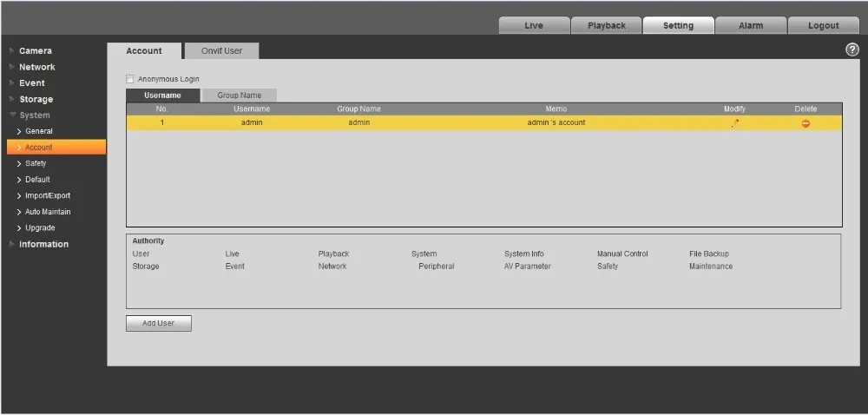This screenshot has height=415, width=868.
Task: Click the 'User' authority label
Action: click(x=141, y=254)
